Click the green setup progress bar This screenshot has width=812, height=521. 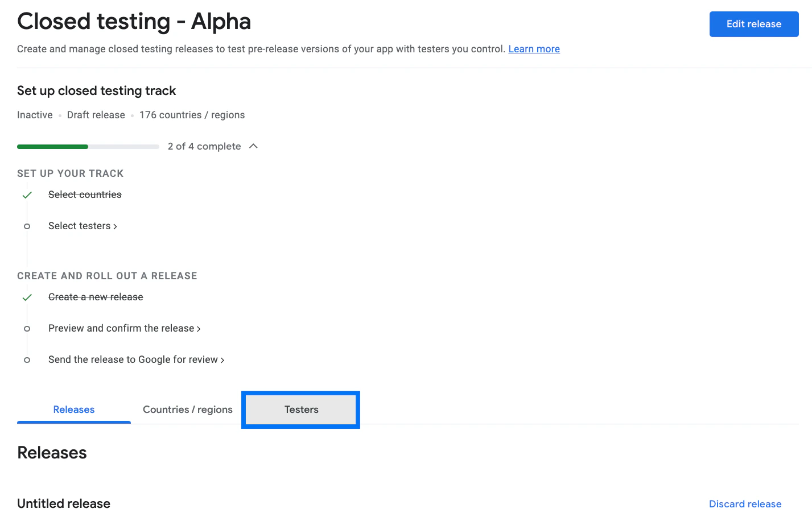pyautogui.click(x=53, y=147)
